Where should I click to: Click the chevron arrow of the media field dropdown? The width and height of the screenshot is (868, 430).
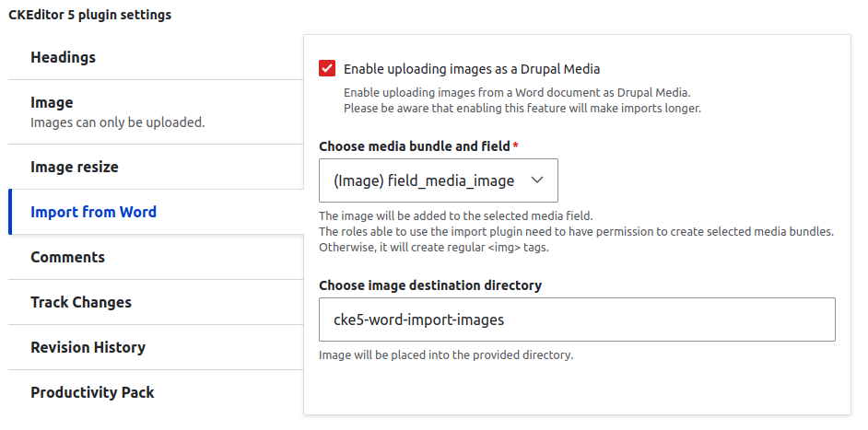point(537,180)
